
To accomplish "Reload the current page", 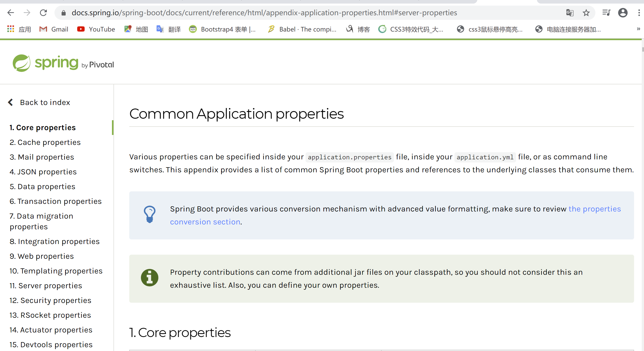I will tap(43, 13).
